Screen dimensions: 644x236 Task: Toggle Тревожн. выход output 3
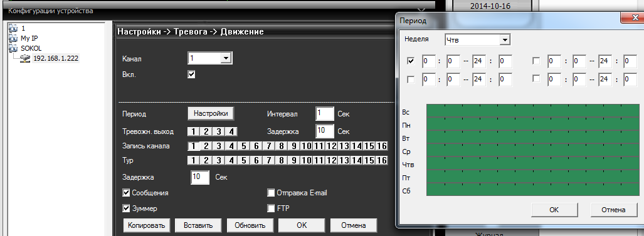219,131
